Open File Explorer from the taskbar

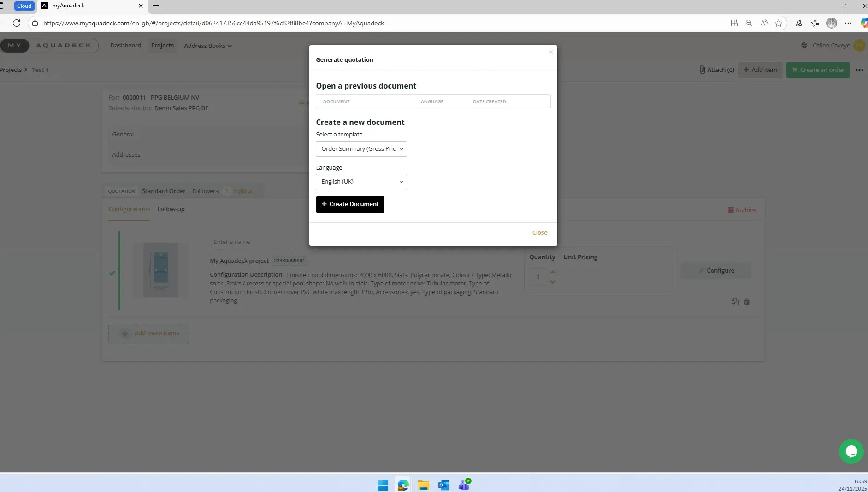pos(423,485)
